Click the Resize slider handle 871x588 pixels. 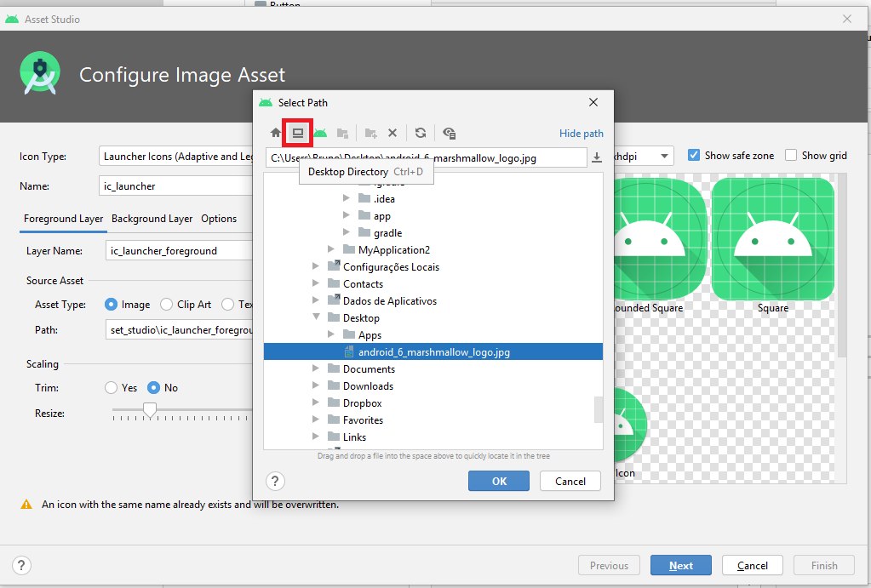tap(150, 412)
